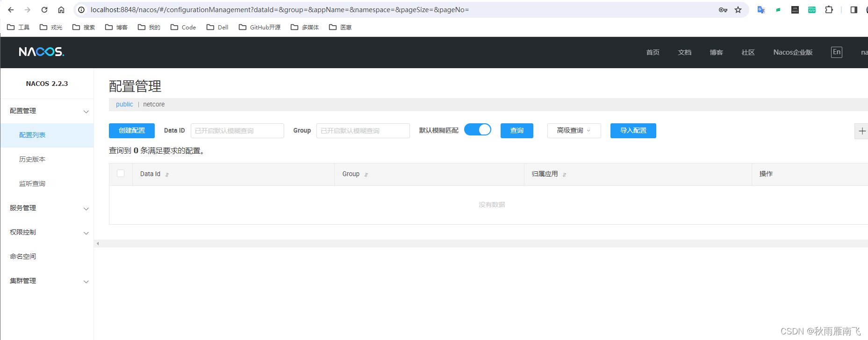Open 社区 in the top navigation

click(x=748, y=52)
